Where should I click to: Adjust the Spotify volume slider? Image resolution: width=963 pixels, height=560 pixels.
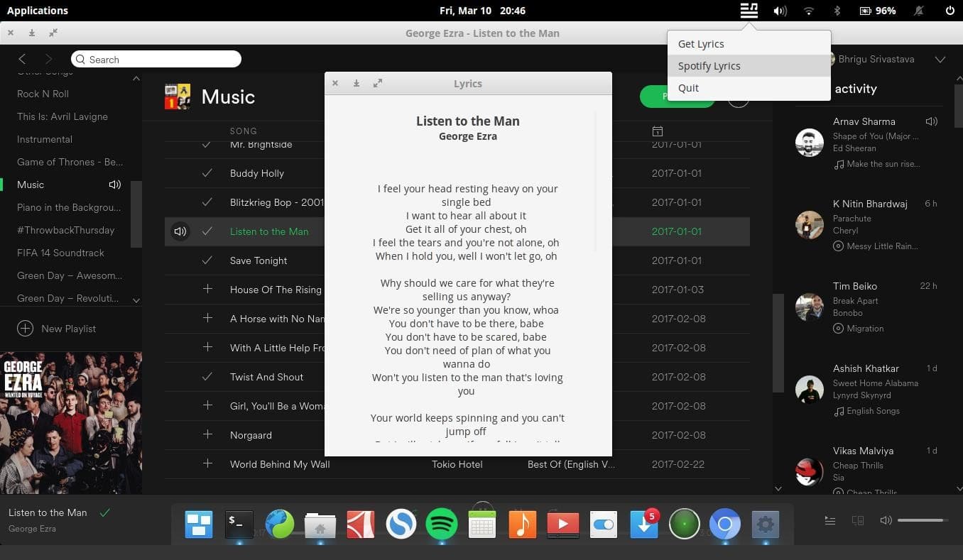click(923, 520)
